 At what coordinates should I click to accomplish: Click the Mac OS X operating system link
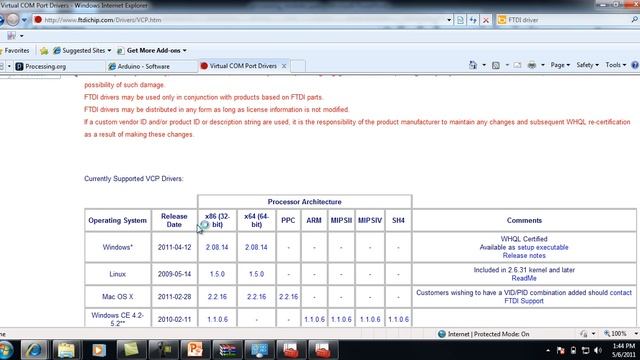pyautogui.click(x=118, y=297)
